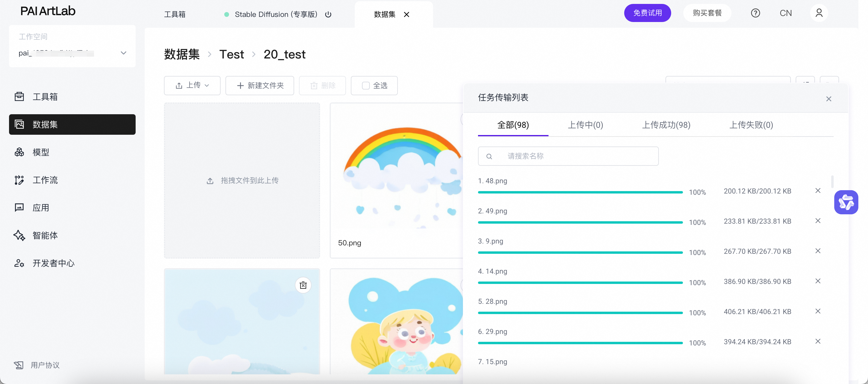Open the floating AI assistant icon
The width and height of the screenshot is (868, 384).
846,202
